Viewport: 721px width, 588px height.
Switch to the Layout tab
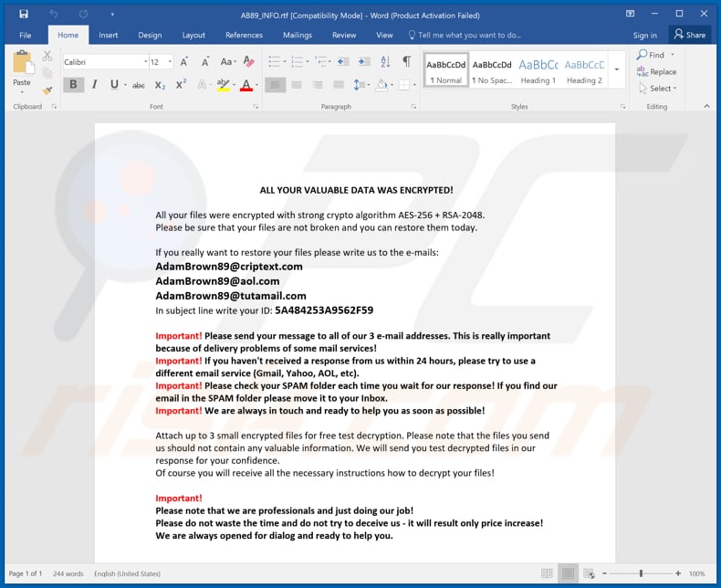(x=193, y=35)
